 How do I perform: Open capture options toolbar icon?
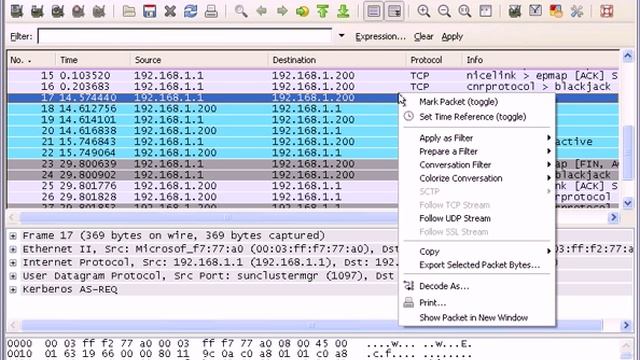(37, 11)
